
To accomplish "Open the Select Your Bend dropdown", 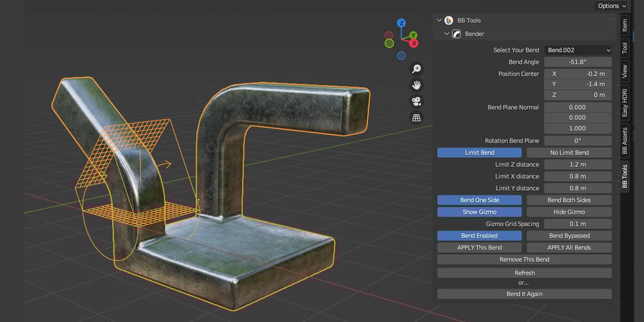I will coord(578,50).
